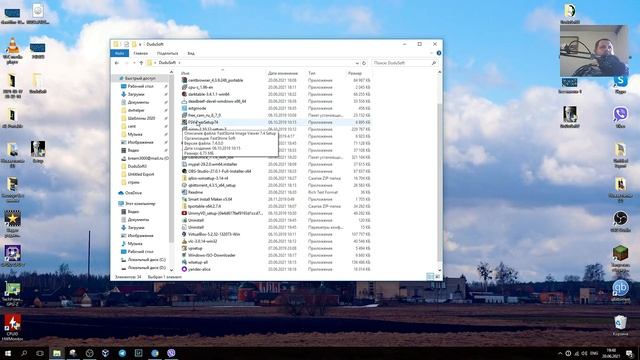Sort by the Тип column header
Screen dimensions: 640x360
pyautogui.click(x=312, y=73)
